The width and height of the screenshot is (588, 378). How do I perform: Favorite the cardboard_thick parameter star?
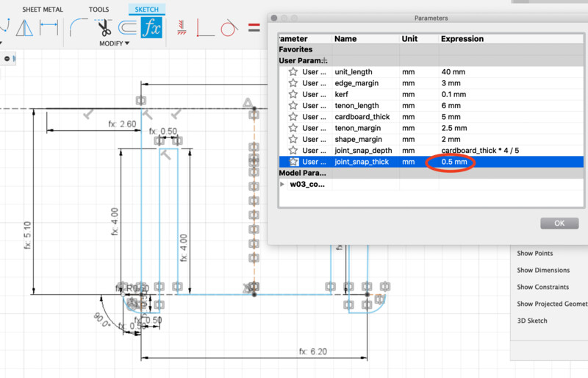tap(293, 117)
